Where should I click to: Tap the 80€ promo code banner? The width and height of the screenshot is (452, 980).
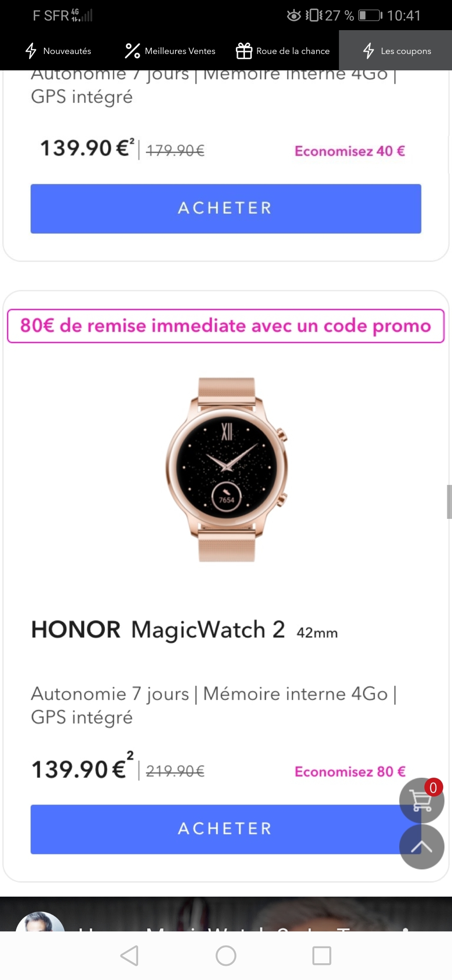[226, 326]
